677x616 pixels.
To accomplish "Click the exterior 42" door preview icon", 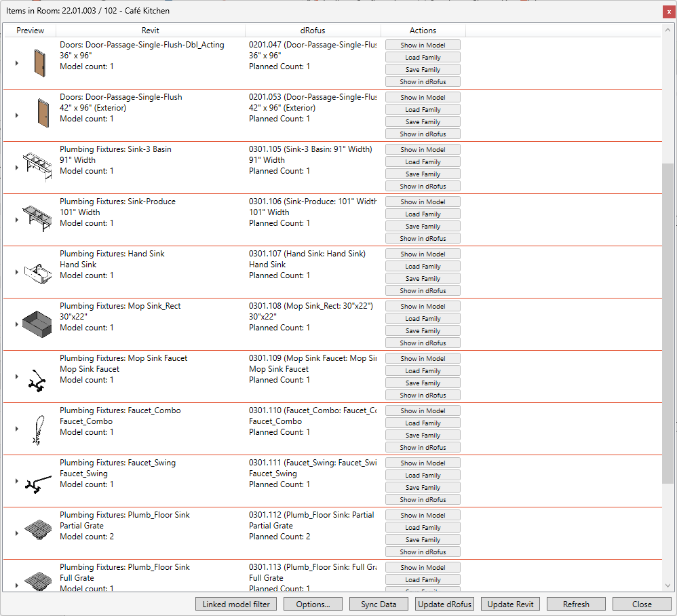I will click(x=42, y=113).
